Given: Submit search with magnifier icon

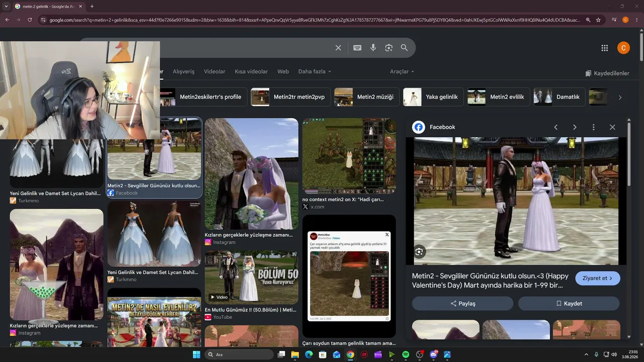Looking at the screenshot, I should click(x=405, y=48).
